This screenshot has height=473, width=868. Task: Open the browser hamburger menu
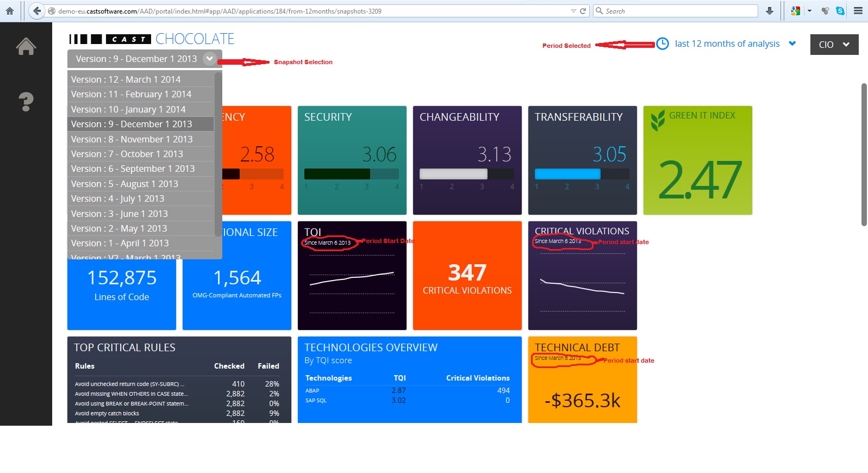(858, 11)
